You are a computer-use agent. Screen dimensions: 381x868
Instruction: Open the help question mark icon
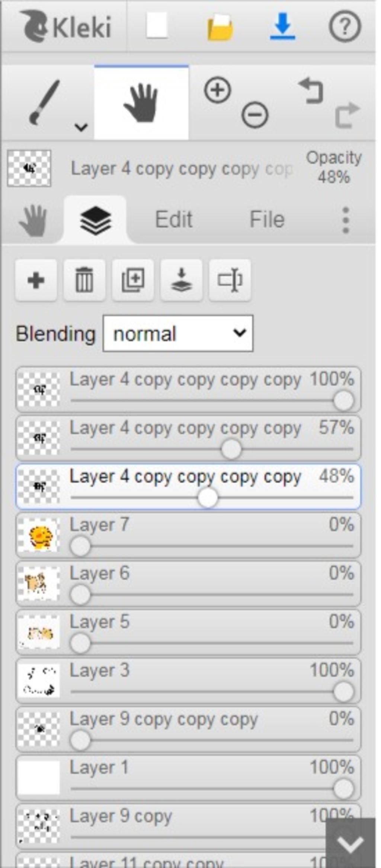click(x=345, y=26)
